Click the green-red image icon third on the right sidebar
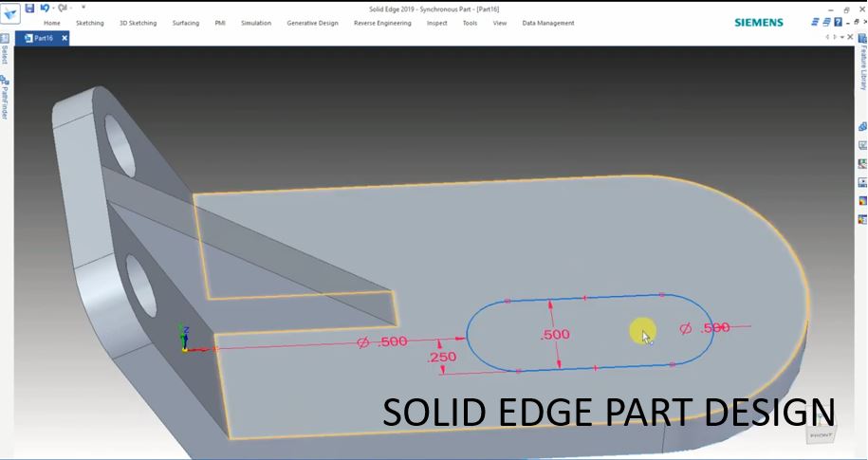 pos(862,164)
